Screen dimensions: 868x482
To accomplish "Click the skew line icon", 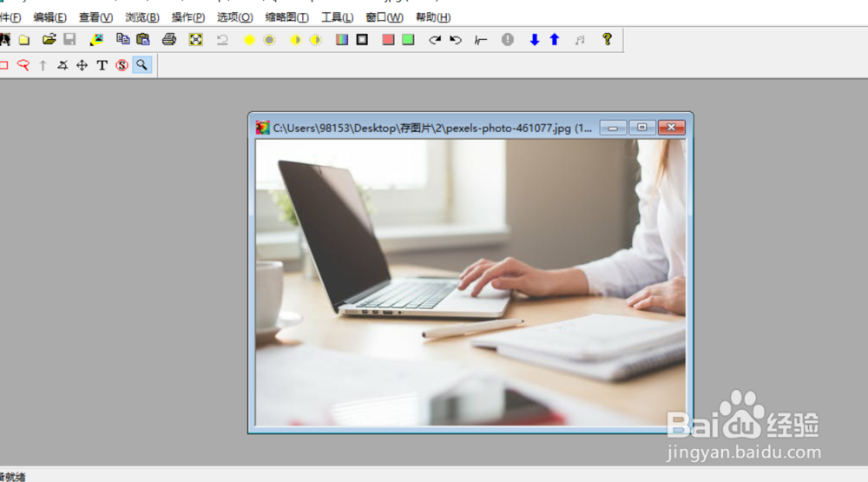I will click(481, 40).
